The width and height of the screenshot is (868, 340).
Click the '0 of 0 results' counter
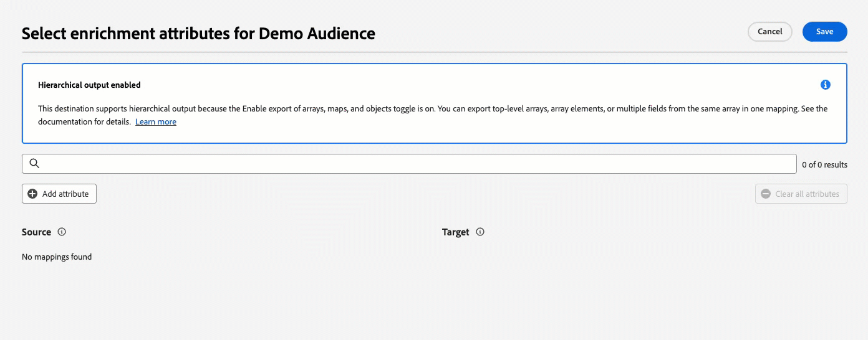824,164
